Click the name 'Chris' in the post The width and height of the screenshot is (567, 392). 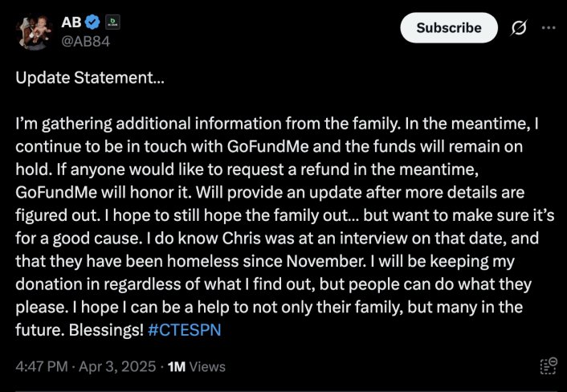coord(242,239)
